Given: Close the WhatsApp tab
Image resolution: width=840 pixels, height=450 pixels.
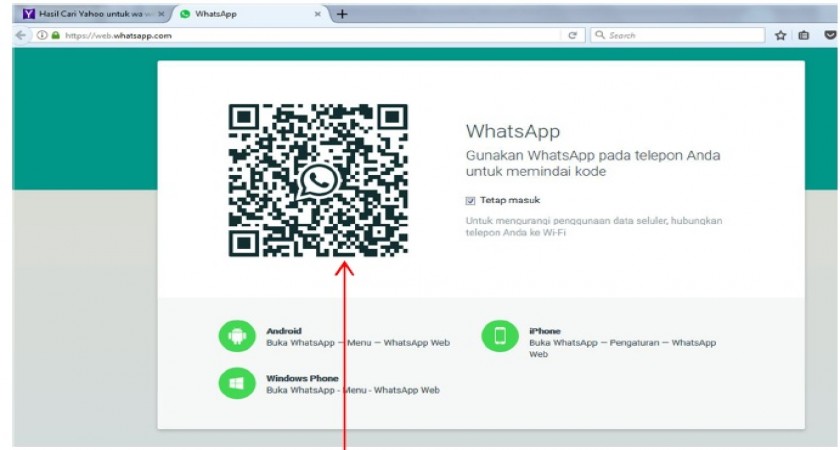Looking at the screenshot, I should click(318, 14).
